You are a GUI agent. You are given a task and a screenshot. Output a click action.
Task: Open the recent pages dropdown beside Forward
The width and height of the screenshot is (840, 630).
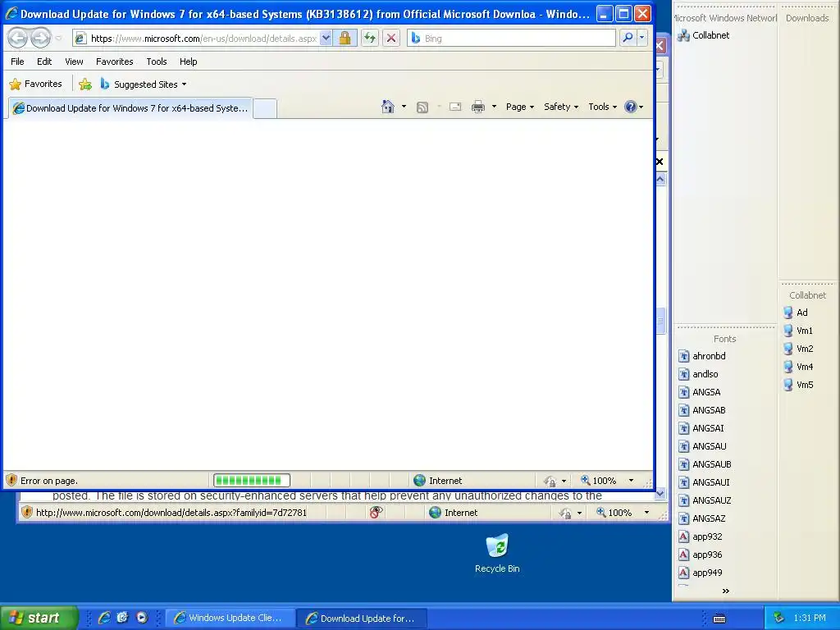[x=59, y=39]
